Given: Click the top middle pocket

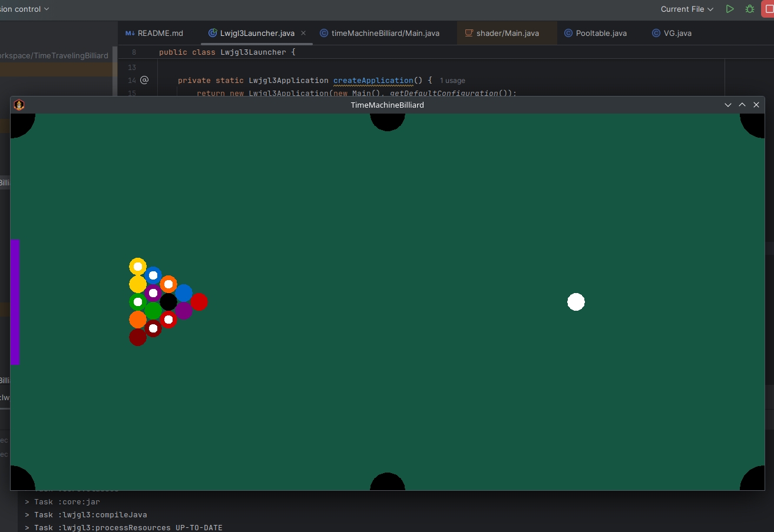Looking at the screenshot, I should tap(387, 120).
